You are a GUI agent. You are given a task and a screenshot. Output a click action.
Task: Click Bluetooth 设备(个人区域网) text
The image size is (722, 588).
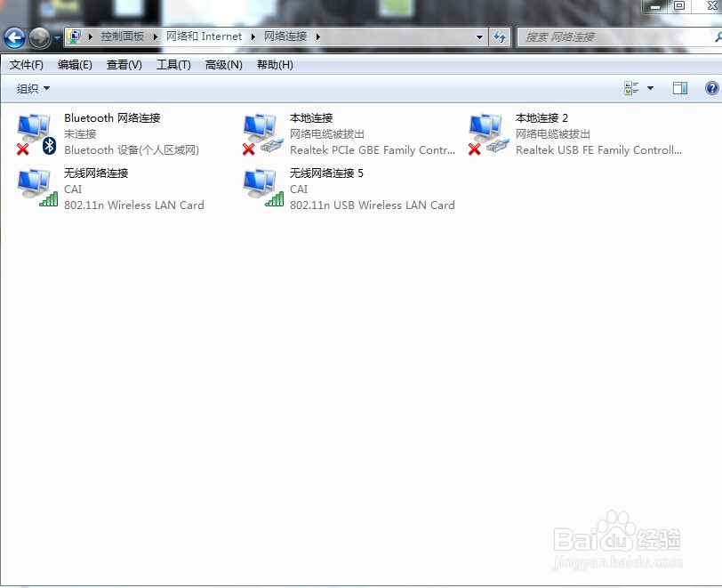pos(132,150)
